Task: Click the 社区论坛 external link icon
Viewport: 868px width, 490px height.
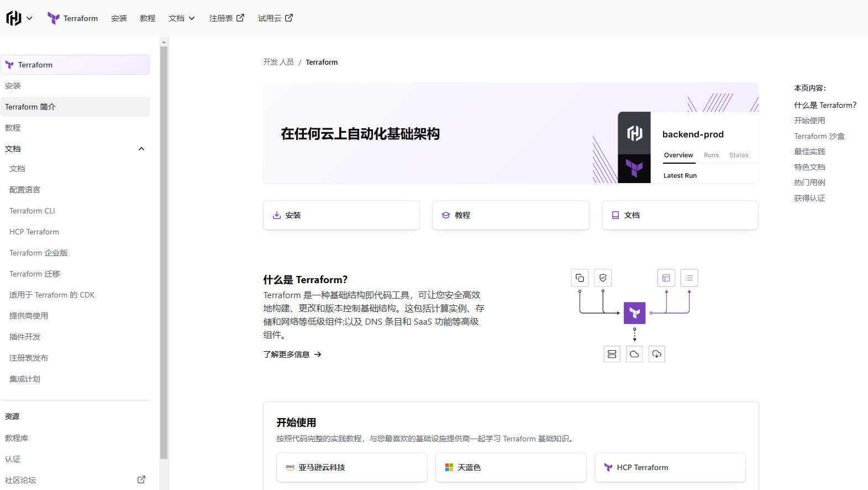Action: pyautogui.click(x=141, y=479)
